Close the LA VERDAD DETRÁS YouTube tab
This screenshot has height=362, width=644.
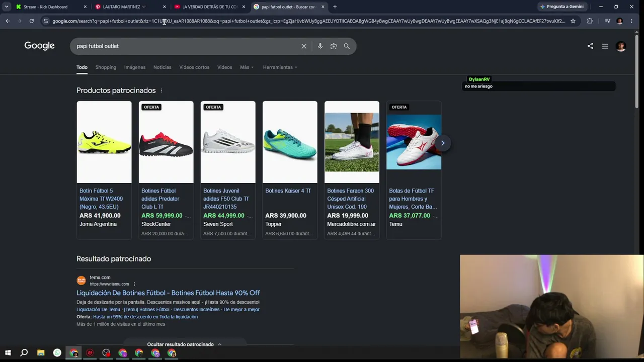click(x=244, y=7)
